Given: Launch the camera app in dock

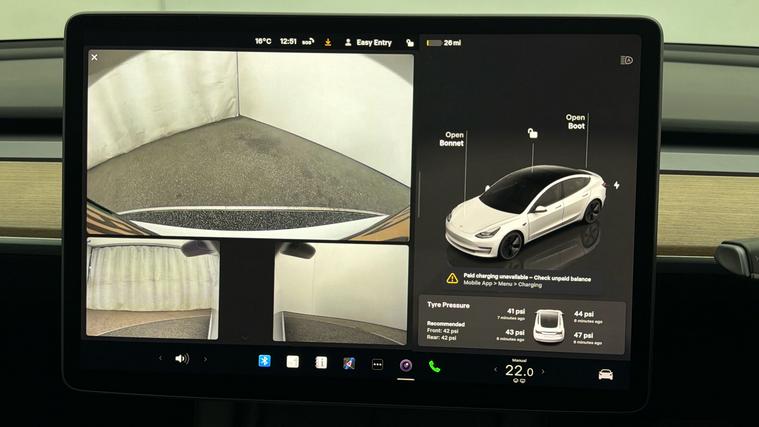Looking at the screenshot, I should [406, 364].
